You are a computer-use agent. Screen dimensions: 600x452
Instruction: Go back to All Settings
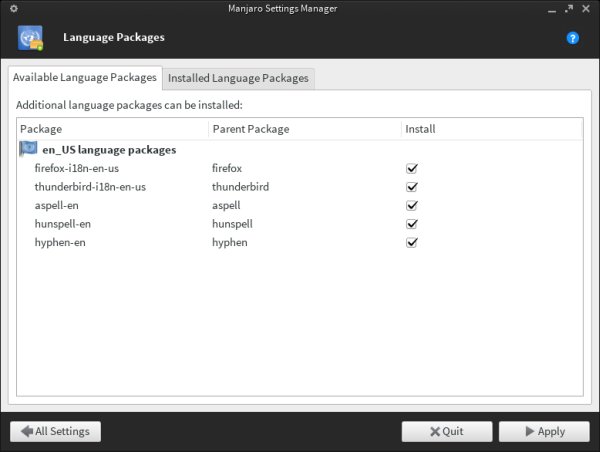(x=56, y=431)
